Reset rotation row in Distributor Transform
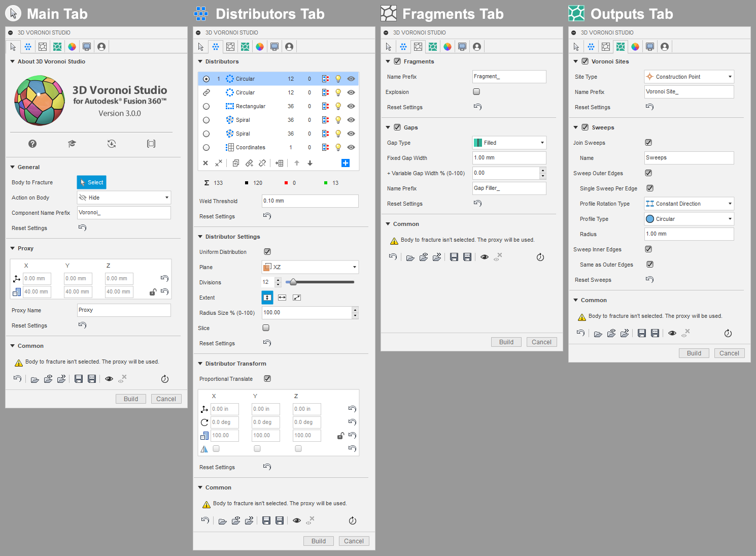This screenshot has width=756, height=556. (352, 422)
